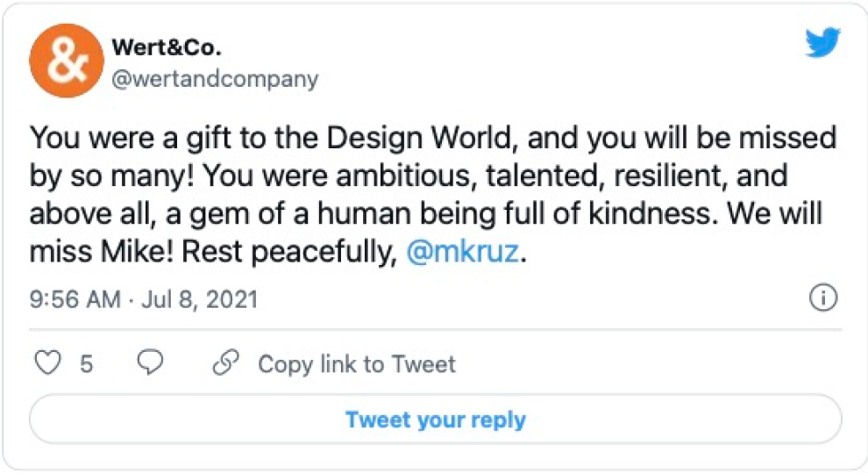Open the @mkruz mention
Screen dimensions: 868x473
(x=464, y=254)
